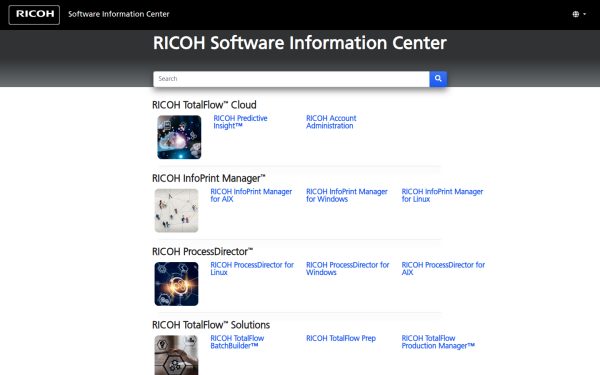Open RICOH TotalFlow Production Manager link
This screenshot has width=600, height=375.
pos(438,342)
